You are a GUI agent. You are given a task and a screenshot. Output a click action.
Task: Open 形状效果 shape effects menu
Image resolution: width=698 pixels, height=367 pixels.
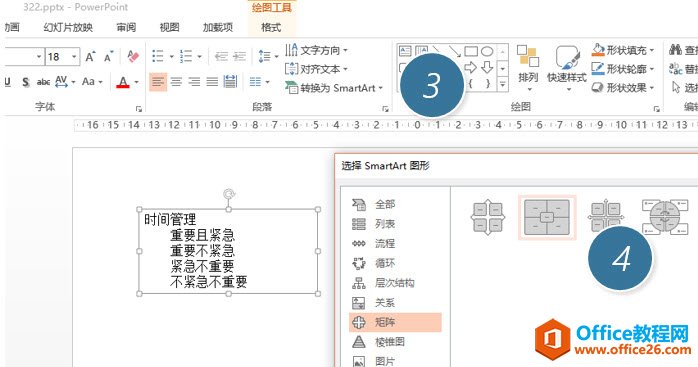coord(623,88)
